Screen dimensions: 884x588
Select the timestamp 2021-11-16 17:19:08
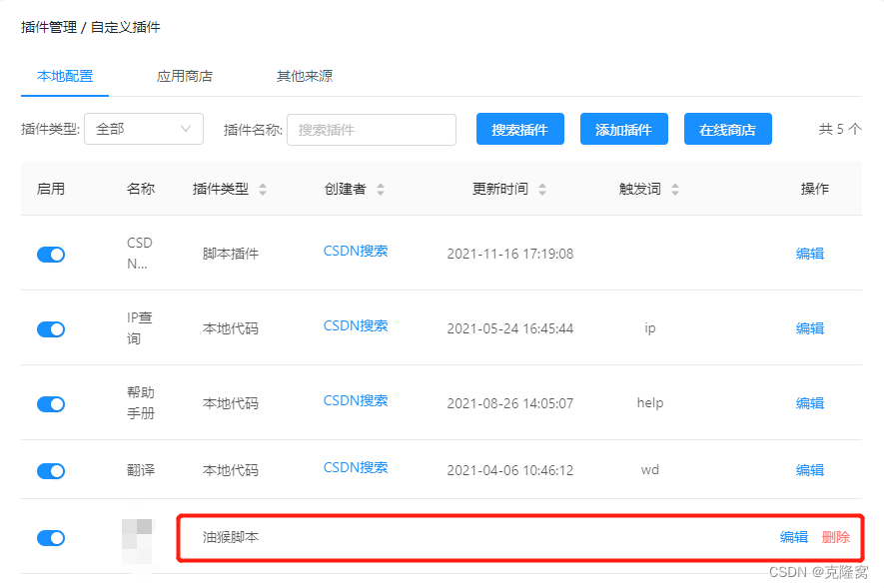point(510,254)
